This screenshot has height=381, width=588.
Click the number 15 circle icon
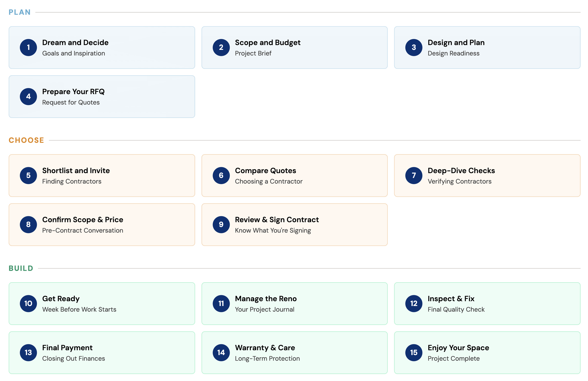pyautogui.click(x=413, y=353)
